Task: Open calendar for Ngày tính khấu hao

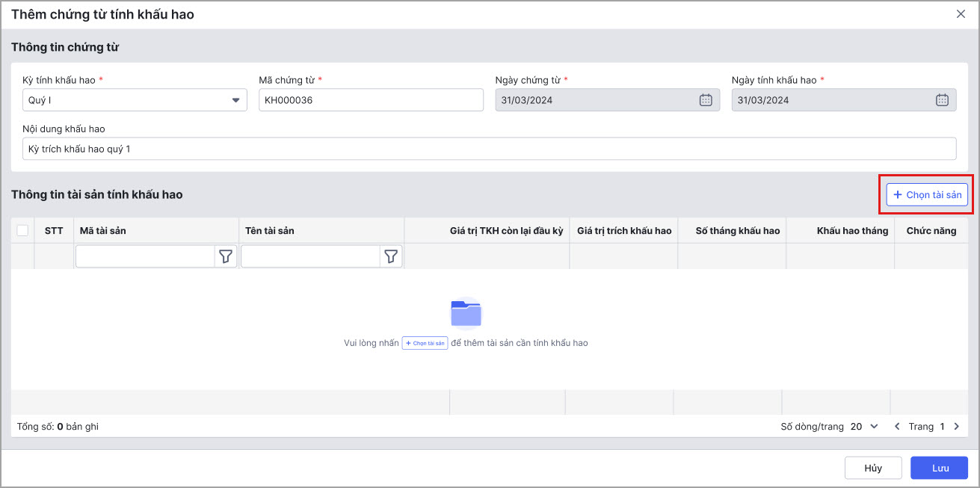Action: coord(942,100)
